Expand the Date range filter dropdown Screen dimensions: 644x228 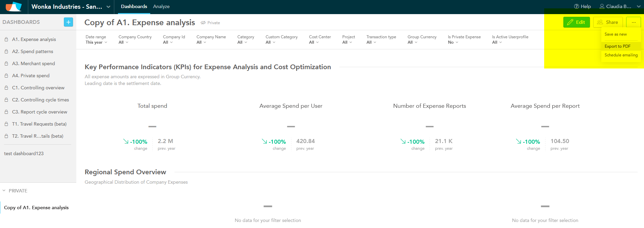pyautogui.click(x=96, y=42)
